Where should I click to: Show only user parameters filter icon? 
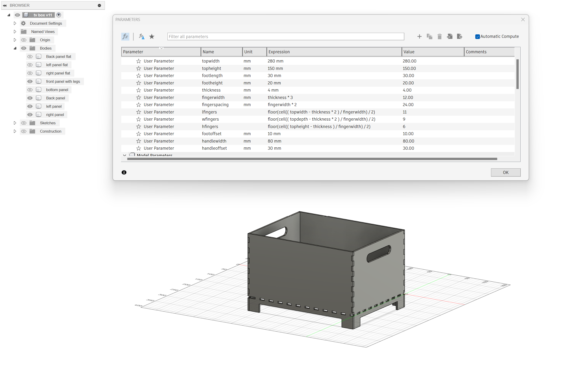[x=141, y=36]
